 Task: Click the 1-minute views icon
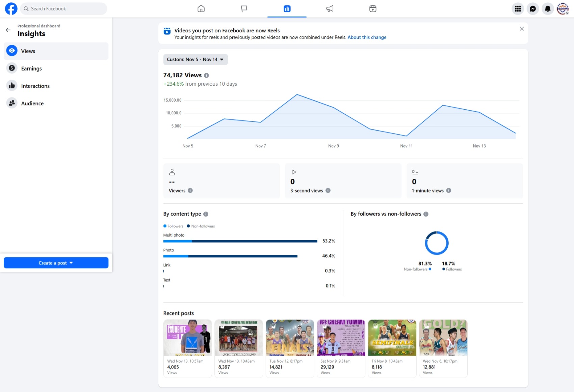point(415,172)
